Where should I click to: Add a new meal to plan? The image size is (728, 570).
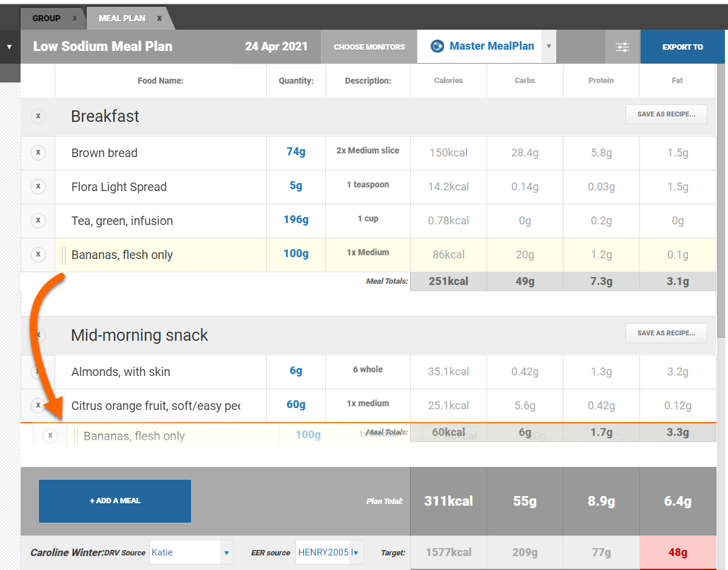[115, 501]
